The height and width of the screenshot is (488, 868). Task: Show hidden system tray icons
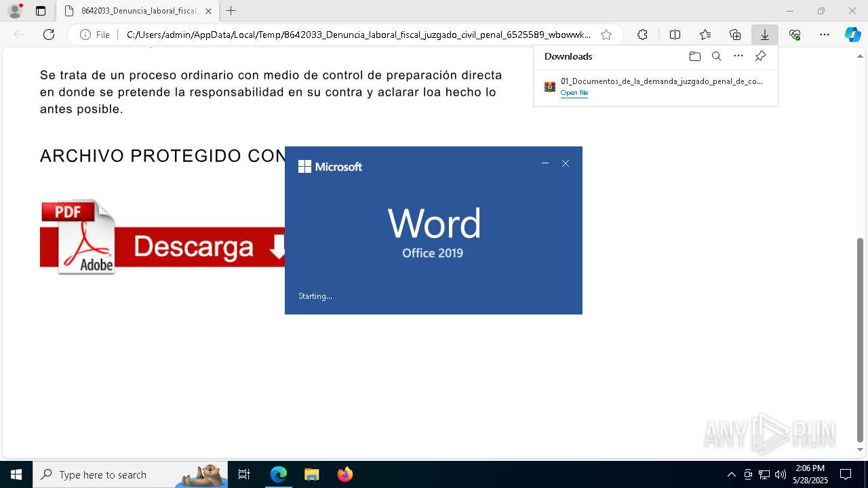click(731, 474)
